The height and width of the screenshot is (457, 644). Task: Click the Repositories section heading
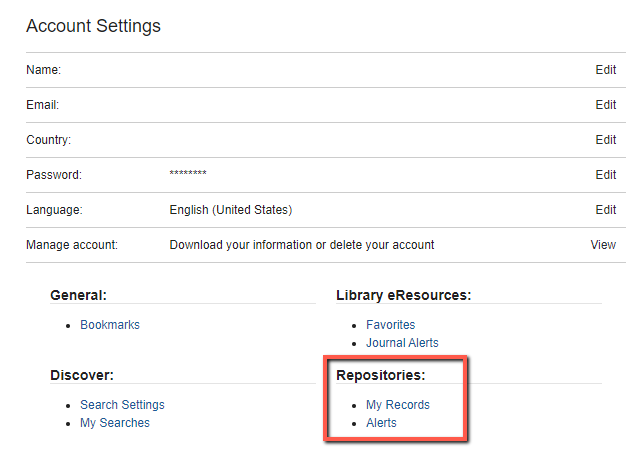pos(381,375)
